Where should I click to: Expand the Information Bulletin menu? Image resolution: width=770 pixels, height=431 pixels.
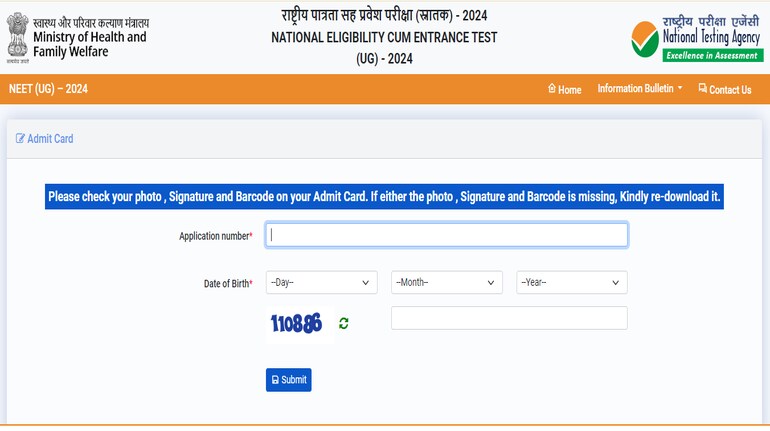[640, 88]
